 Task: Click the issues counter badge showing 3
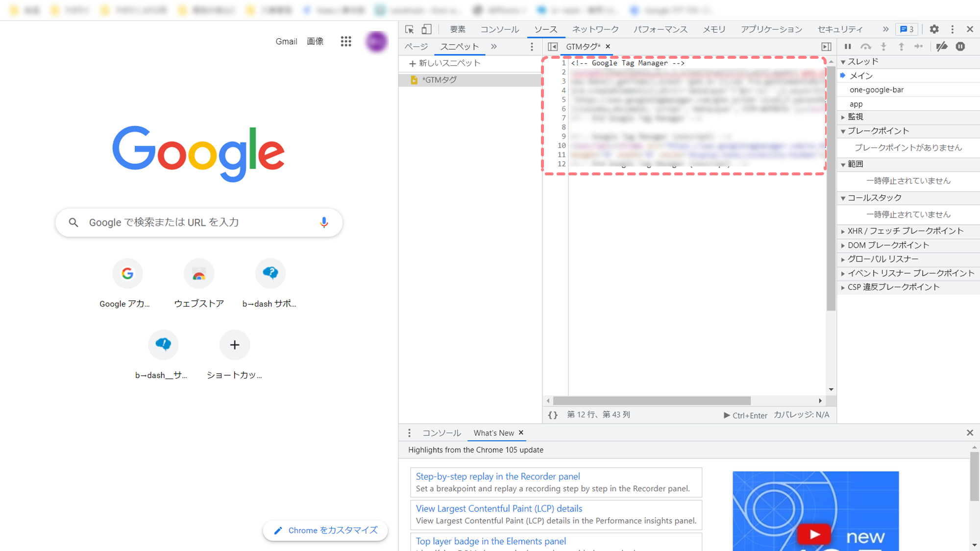point(907,29)
